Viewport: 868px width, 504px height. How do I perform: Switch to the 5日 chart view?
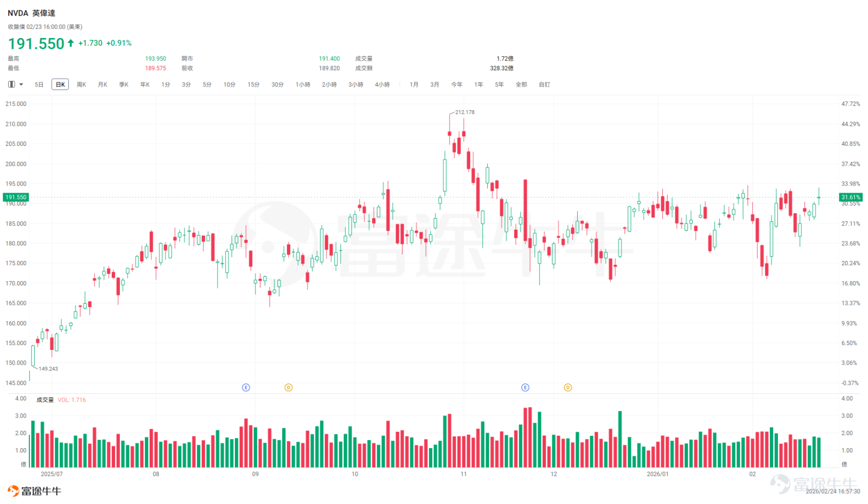coord(39,85)
